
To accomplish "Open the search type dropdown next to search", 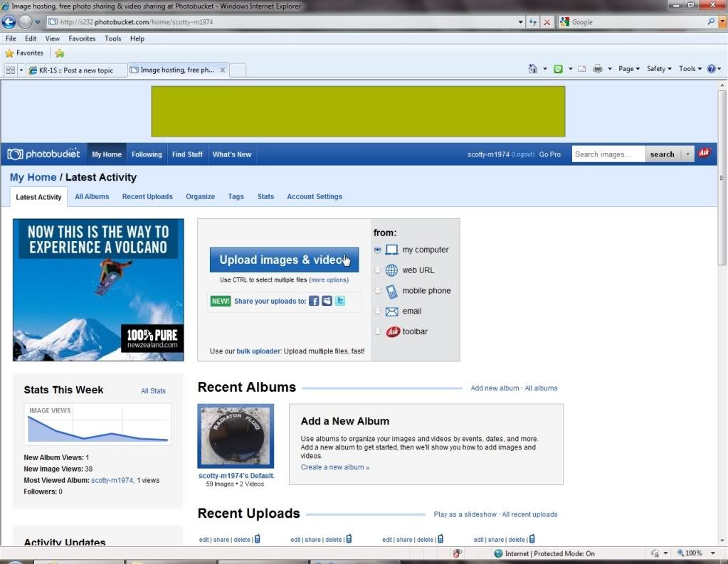I will click(x=687, y=154).
